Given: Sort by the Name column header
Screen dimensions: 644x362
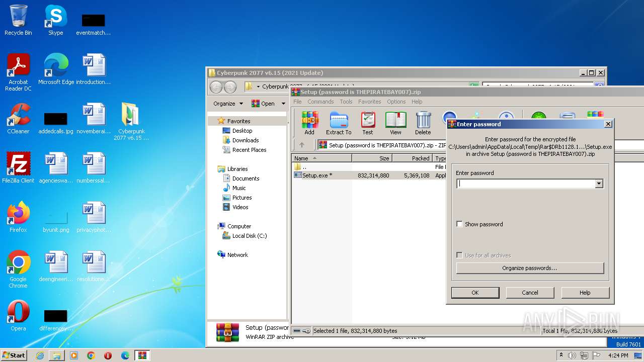Looking at the screenshot, I should point(322,158).
